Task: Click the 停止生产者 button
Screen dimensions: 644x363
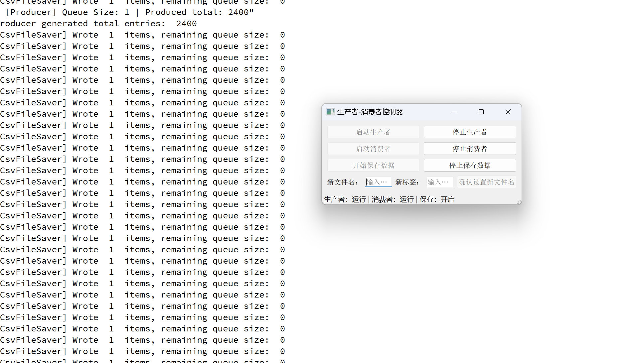Action: [470, 132]
